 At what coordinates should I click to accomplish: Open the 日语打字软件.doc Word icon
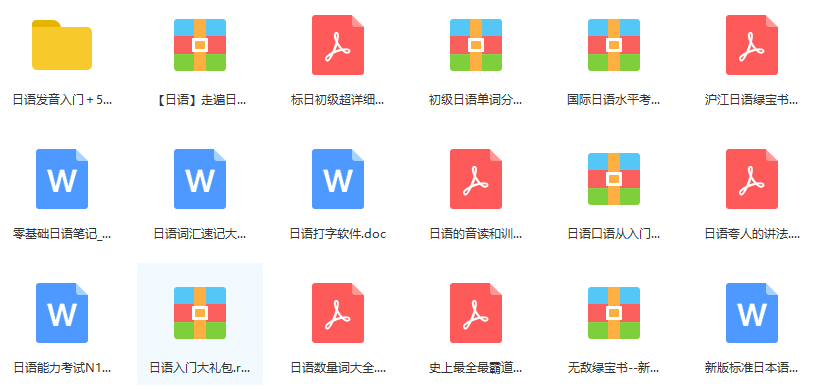point(338,179)
